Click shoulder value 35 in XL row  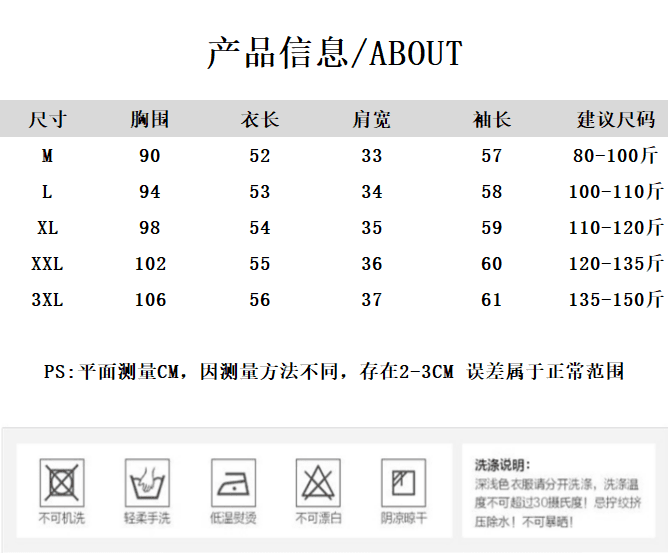(x=372, y=228)
